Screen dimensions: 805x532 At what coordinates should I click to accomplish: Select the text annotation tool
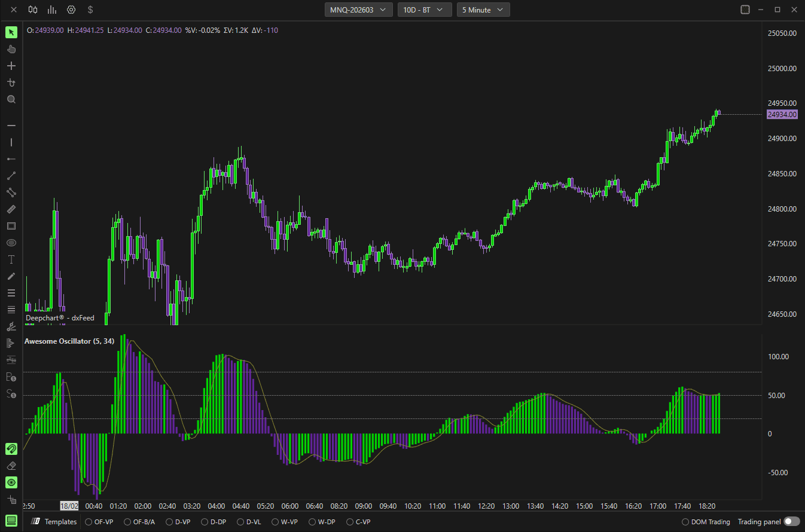click(11, 259)
